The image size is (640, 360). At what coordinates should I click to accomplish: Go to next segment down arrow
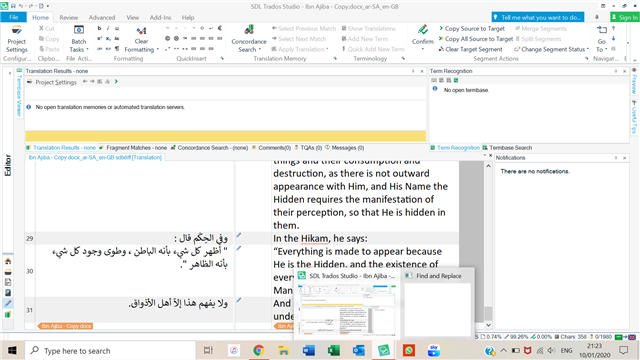pos(613,38)
